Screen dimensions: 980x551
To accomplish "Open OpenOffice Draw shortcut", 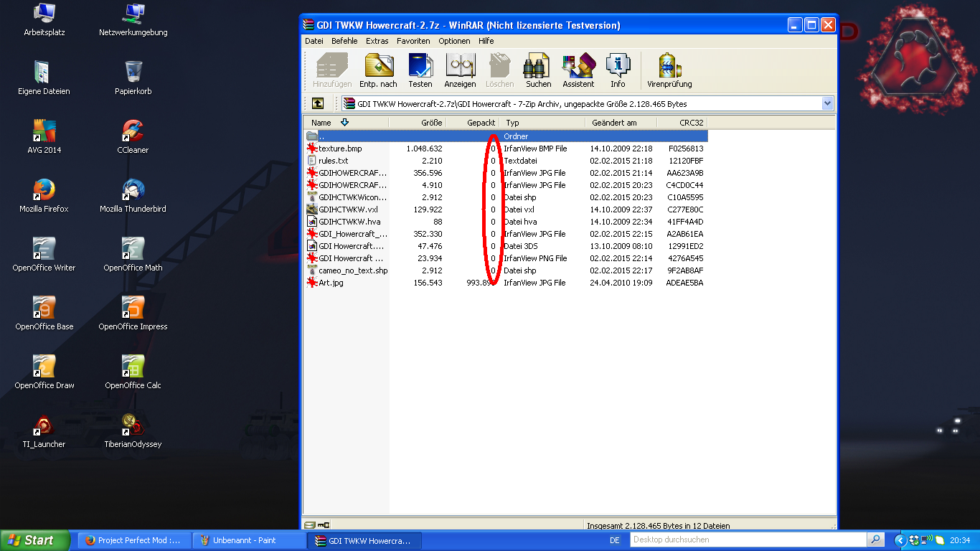I will 44,372.
